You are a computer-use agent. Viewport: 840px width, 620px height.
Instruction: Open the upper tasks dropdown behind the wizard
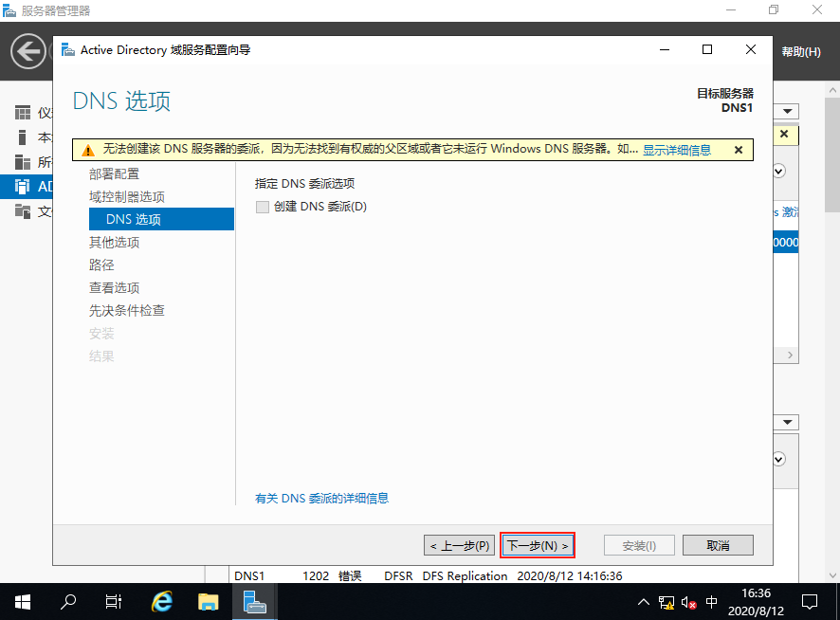[x=787, y=111]
